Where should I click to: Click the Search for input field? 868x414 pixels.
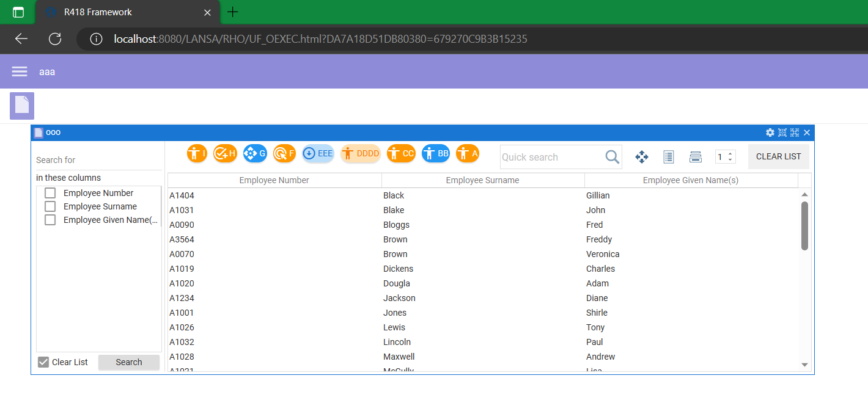(x=98, y=160)
